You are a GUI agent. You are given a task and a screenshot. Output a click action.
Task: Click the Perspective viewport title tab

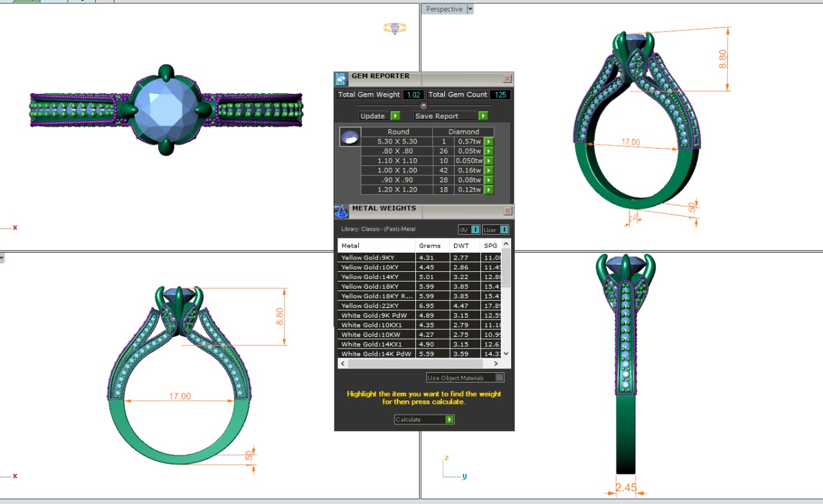444,9
